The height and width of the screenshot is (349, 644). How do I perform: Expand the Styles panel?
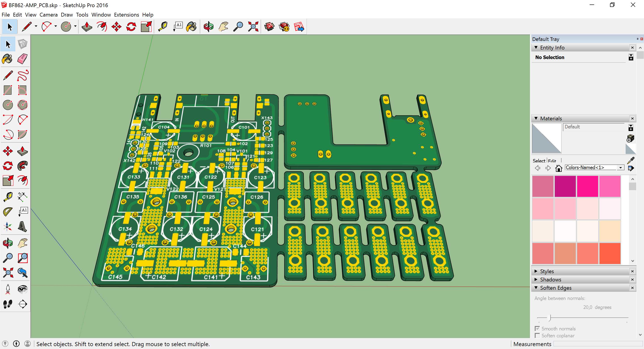[536, 271]
